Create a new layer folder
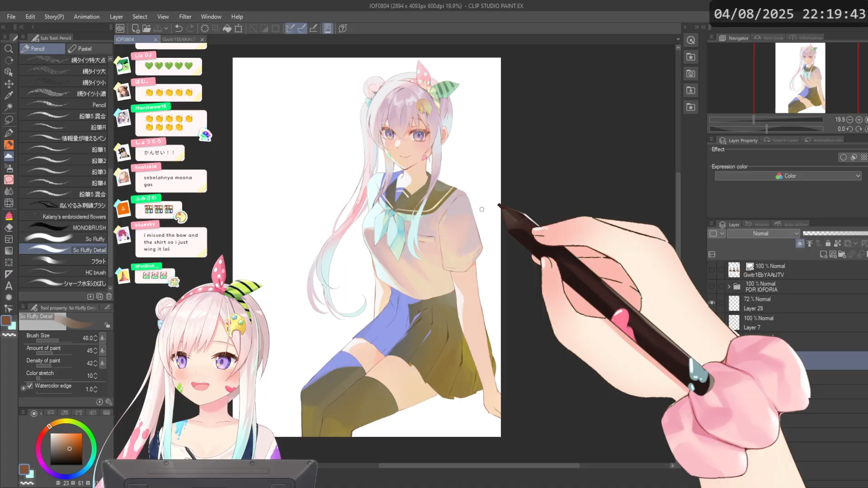The height and width of the screenshot is (488, 868). [842, 255]
